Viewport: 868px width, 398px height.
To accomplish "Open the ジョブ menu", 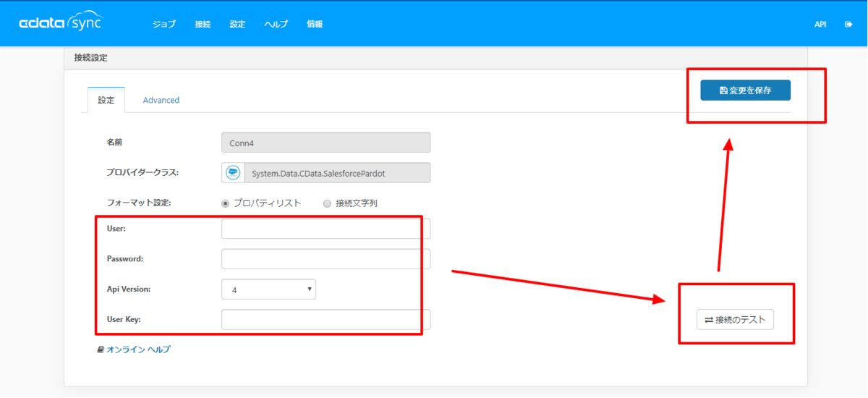I will (x=164, y=24).
